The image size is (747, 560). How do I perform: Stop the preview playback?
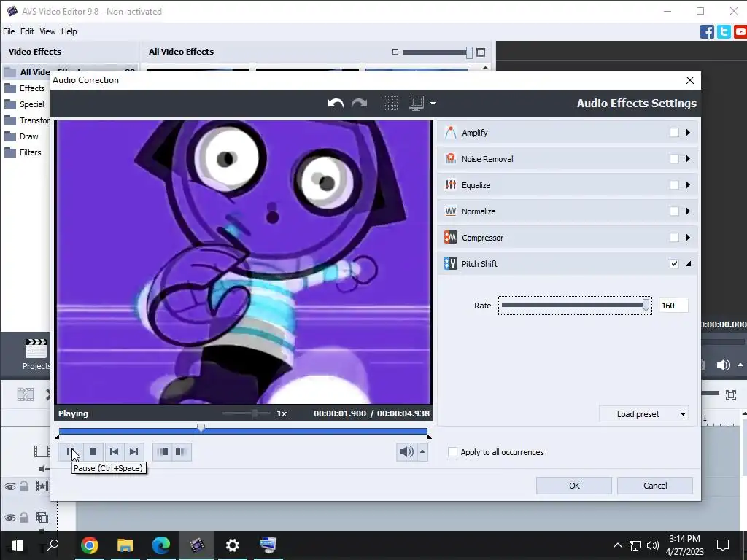coord(93,451)
